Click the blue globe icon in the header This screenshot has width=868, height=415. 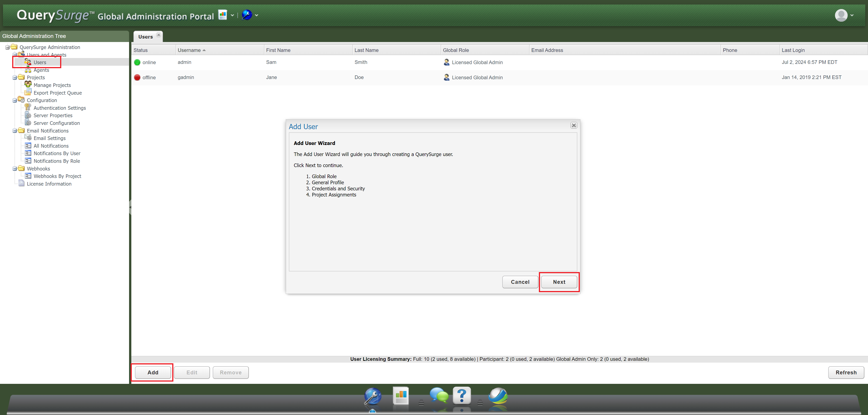point(247,15)
